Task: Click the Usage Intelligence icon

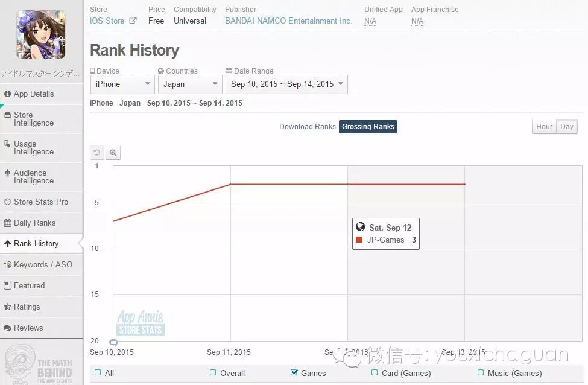Action: point(7,144)
